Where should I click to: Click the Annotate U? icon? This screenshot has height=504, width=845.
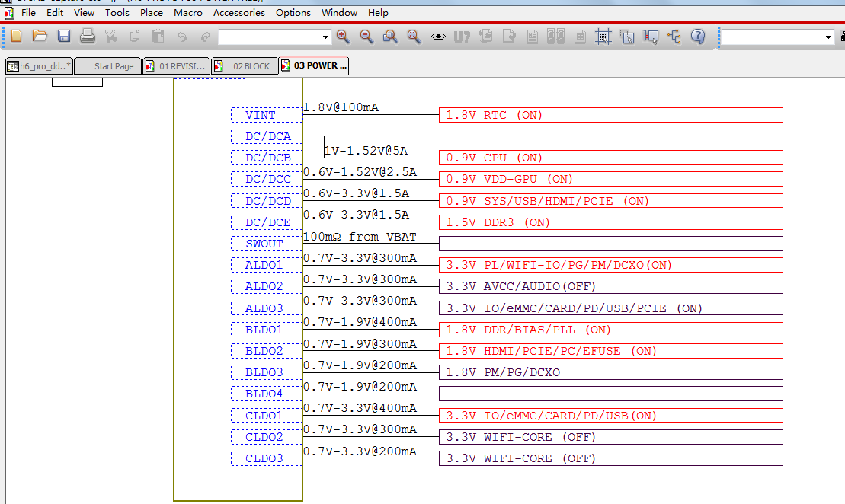click(462, 36)
